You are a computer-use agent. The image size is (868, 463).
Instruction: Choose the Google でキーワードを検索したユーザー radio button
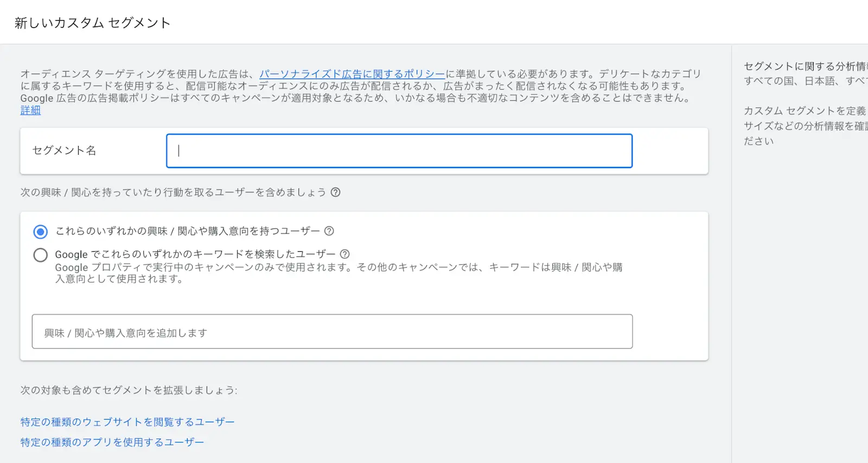pos(41,255)
